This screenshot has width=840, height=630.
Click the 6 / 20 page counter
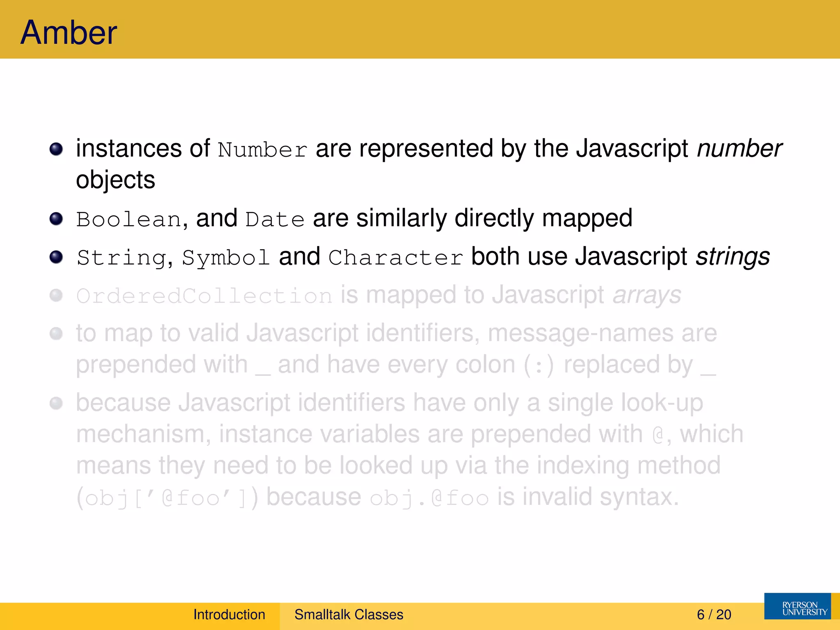click(x=714, y=614)
